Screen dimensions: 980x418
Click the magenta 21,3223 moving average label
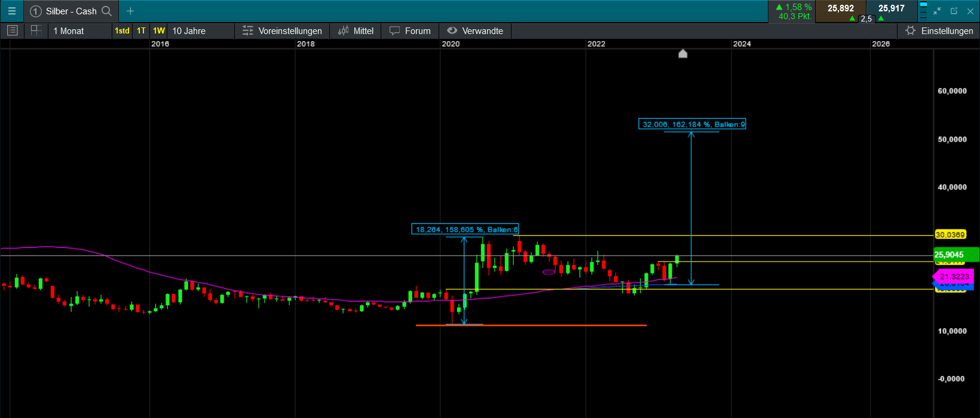(x=953, y=276)
